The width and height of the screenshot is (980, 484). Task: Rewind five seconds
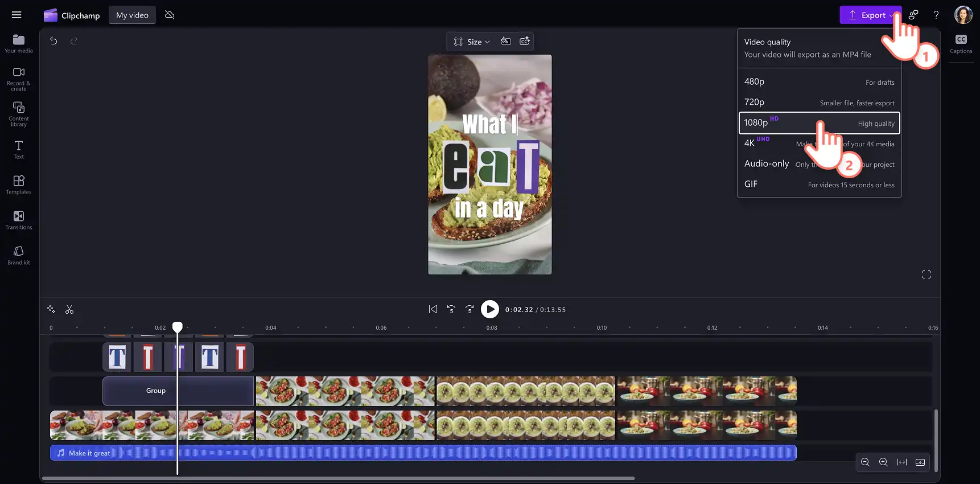(x=451, y=309)
